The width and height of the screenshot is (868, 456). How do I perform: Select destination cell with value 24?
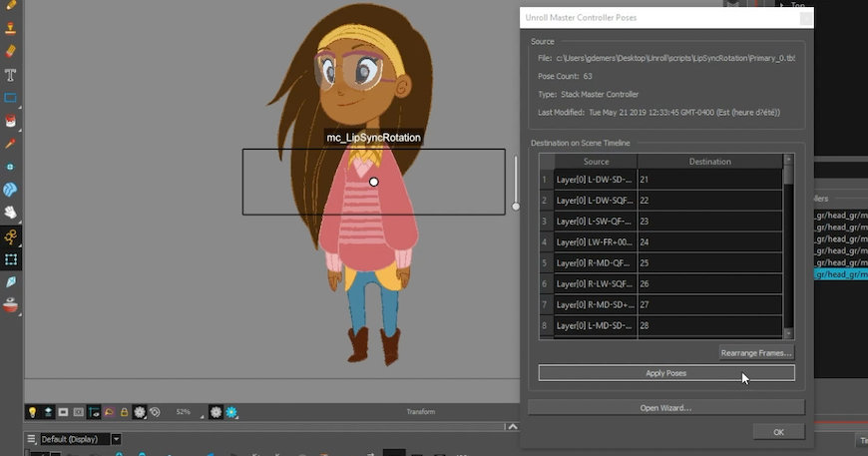[x=710, y=241]
